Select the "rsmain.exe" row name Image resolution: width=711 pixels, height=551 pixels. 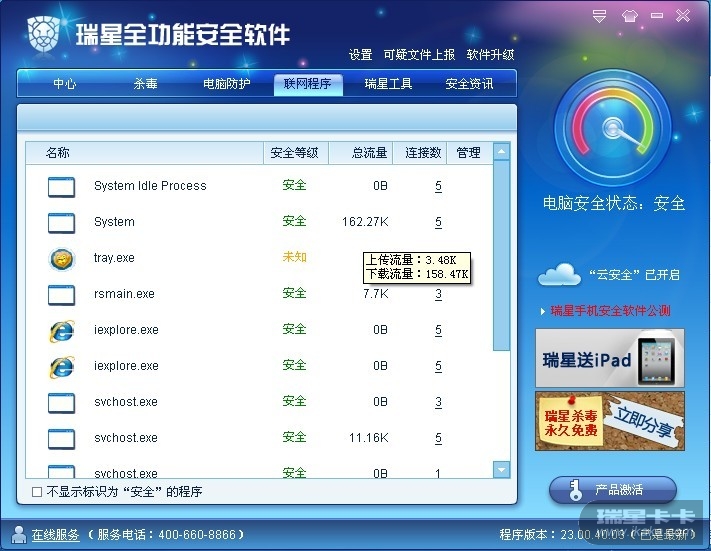pos(124,294)
